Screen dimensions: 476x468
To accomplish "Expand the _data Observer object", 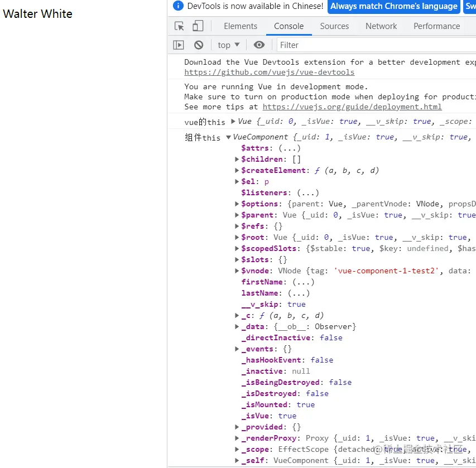I will click(237, 326).
